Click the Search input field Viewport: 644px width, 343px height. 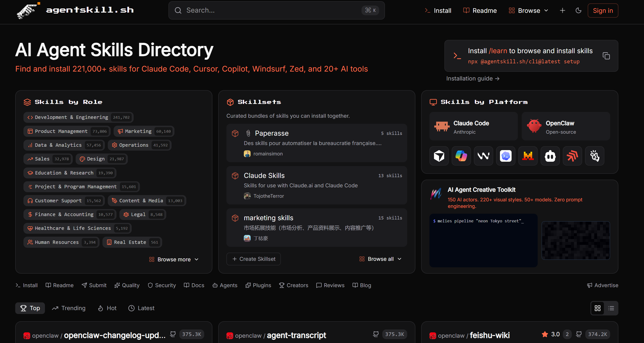pos(276,10)
